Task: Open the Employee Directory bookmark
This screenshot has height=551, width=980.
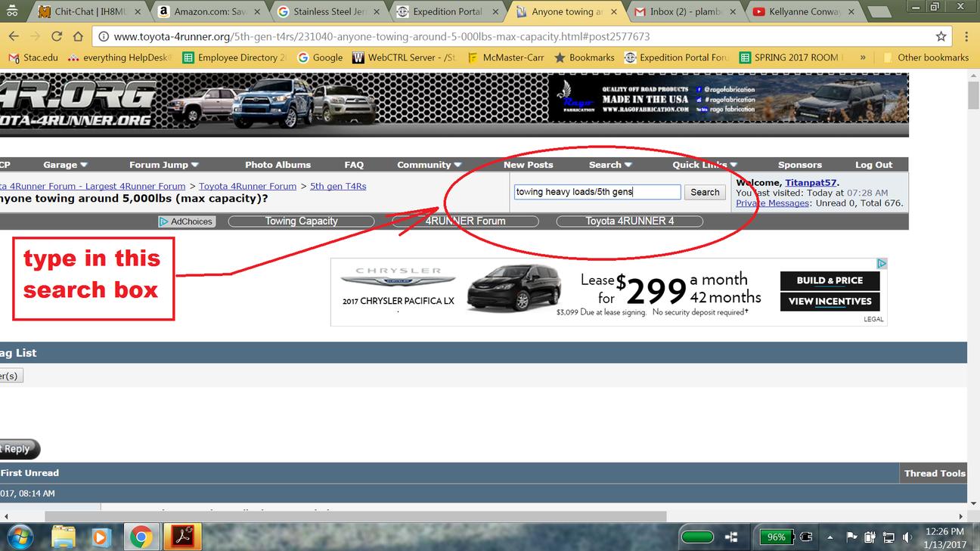Action: coord(234,57)
